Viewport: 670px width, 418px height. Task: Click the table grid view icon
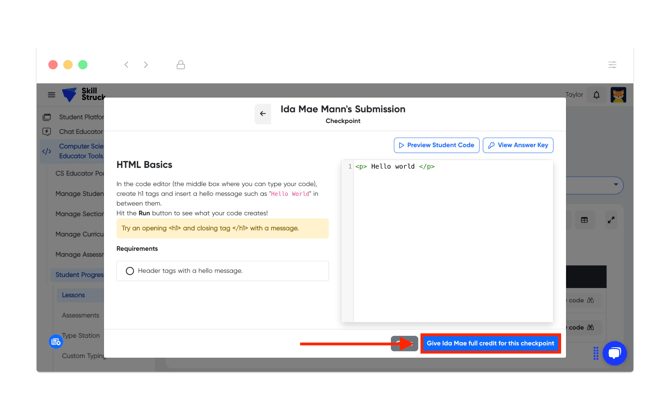585,220
